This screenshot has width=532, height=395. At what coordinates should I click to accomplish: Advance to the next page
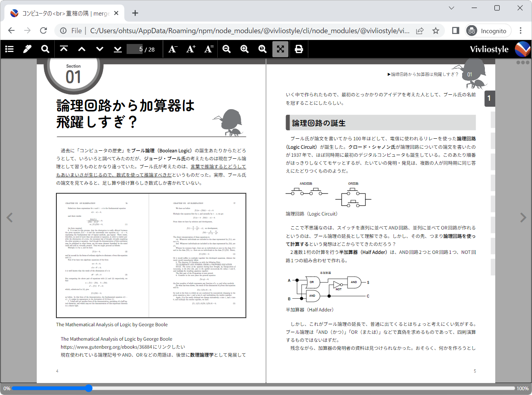[x=99, y=49]
